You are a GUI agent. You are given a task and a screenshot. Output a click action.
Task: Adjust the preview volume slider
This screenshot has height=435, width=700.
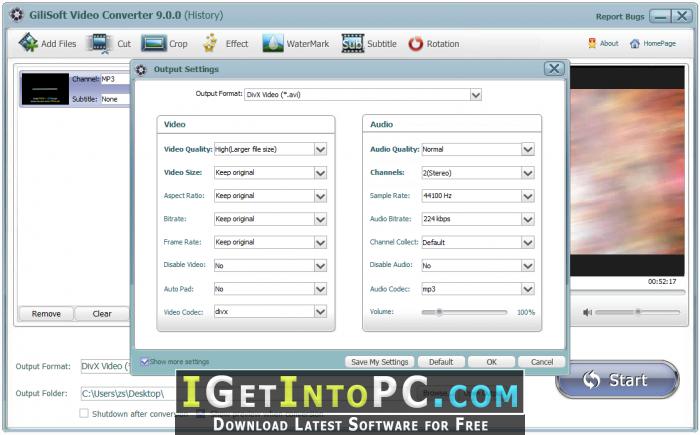tap(638, 312)
